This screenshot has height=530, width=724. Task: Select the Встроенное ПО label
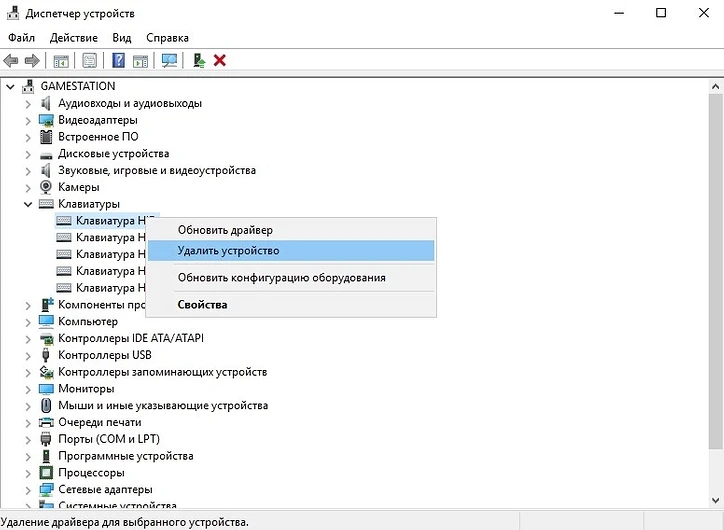click(x=98, y=137)
